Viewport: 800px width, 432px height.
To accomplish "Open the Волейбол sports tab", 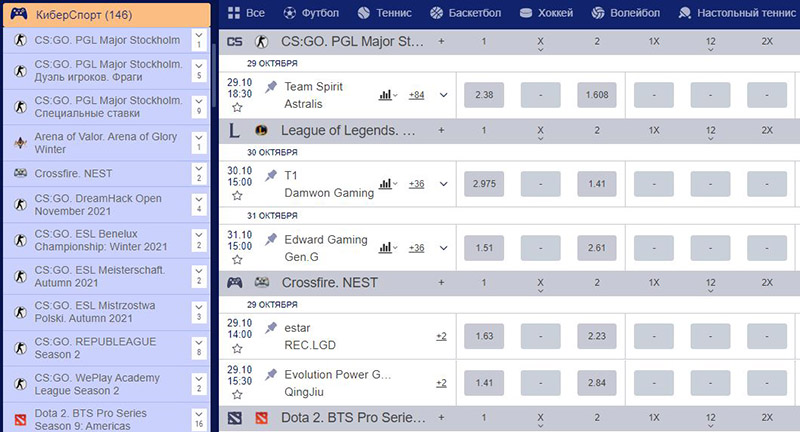I will coord(626,13).
